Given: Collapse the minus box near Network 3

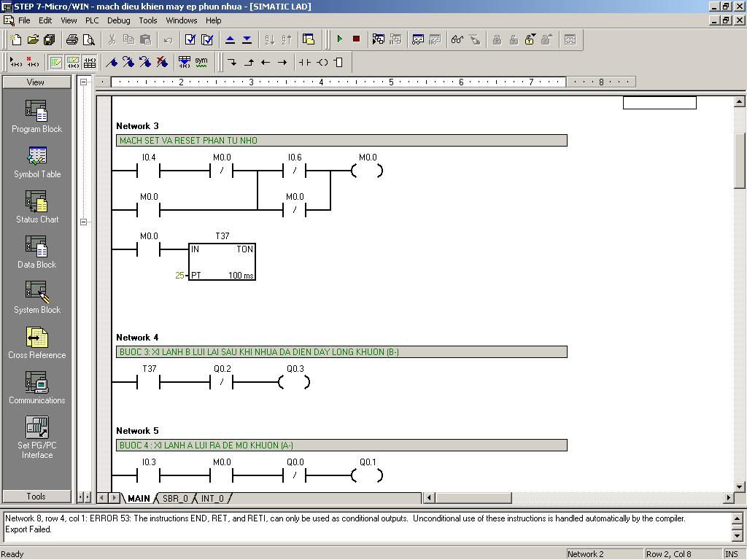Looking at the screenshot, I should click(84, 222).
